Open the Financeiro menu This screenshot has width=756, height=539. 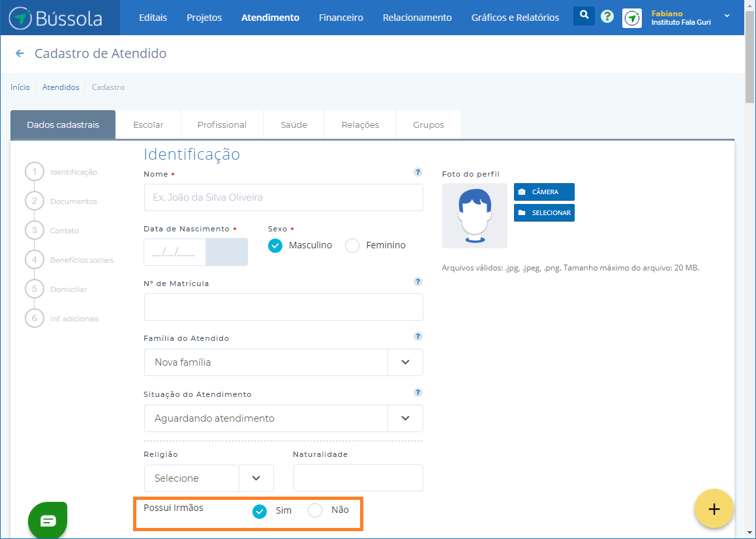[340, 18]
